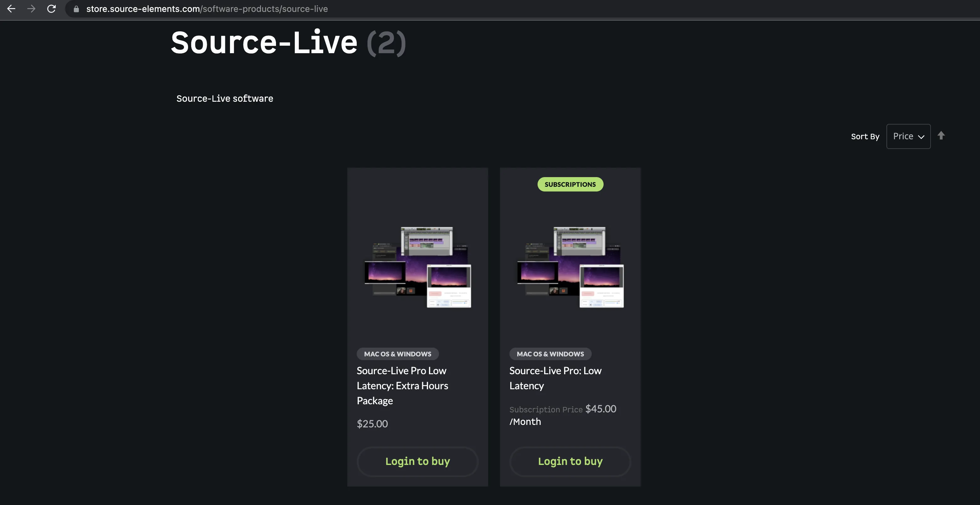Open Source-Live Pro Low Latency: Extra Hours Package link
The image size is (980, 505).
click(x=402, y=385)
